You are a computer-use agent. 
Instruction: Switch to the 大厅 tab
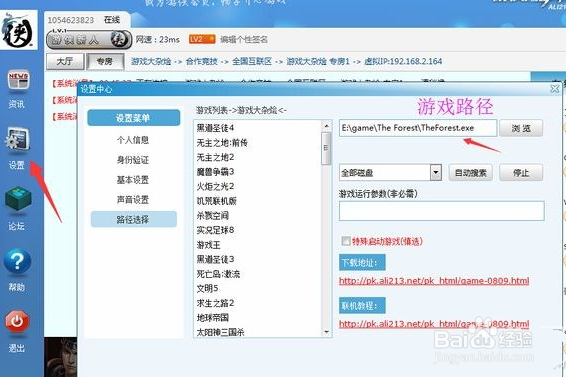[x=65, y=61]
